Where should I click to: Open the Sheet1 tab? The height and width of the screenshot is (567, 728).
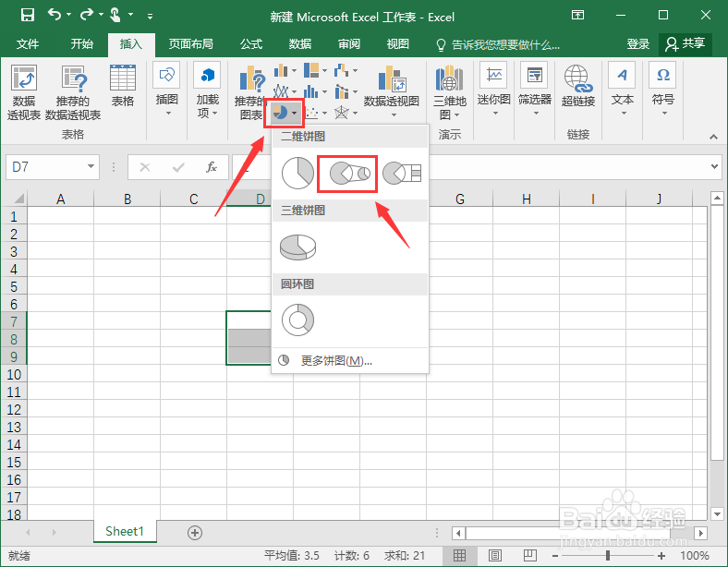[x=125, y=531]
